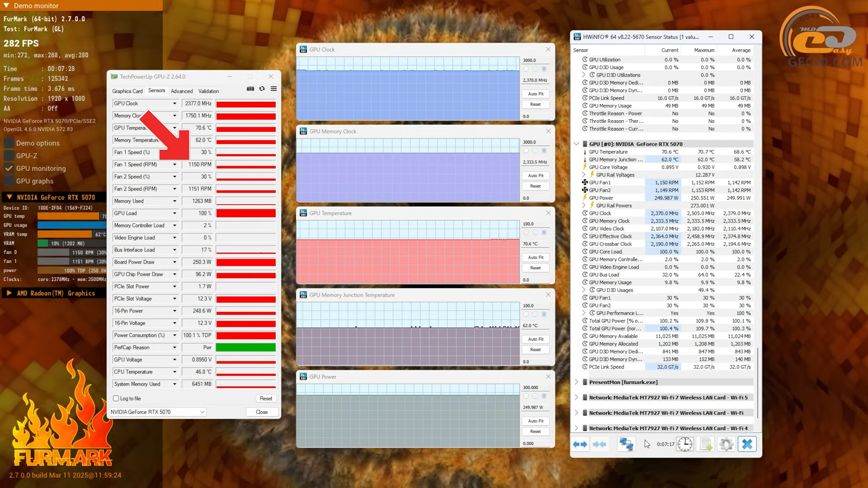The height and width of the screenshot is (488, 868).
Task: Click the GPU-Z refresh icon
Action: tap(262, 89)
